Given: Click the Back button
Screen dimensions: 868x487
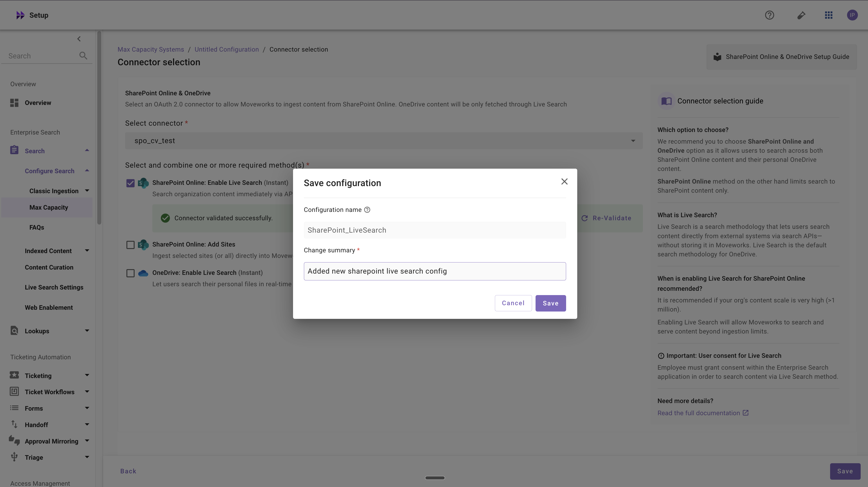Looking at the screenshot, I should [128, 471].
